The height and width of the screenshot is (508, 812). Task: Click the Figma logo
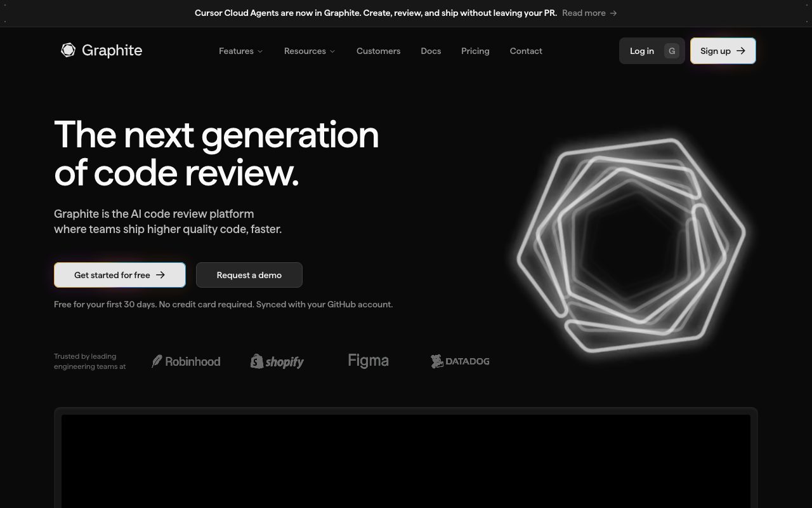[368, 361]
